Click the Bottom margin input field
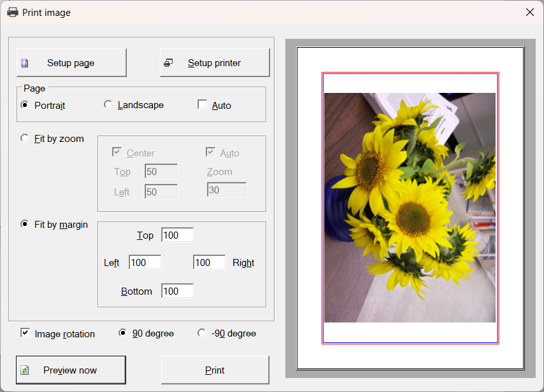544x392 pixels. 177,291
